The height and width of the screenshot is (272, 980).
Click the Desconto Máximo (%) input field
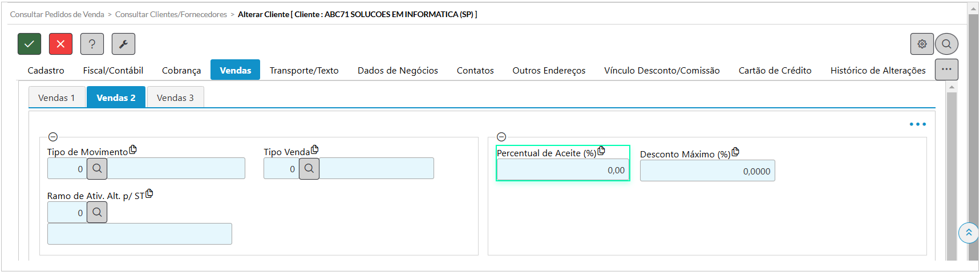coord(707,171)
